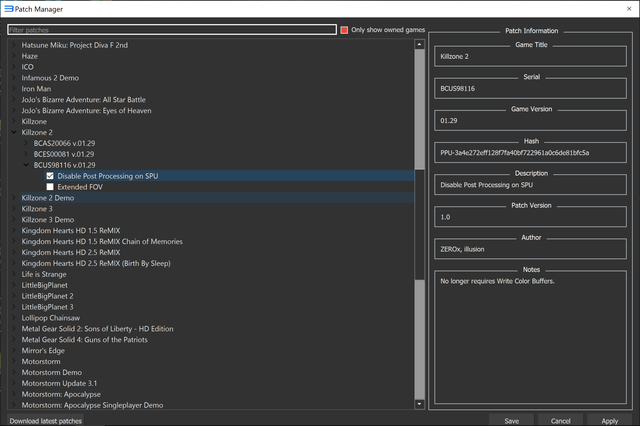Viewport: 640px width, 426px height.
Task: Click the Game Title value Killzone 2
Action: coord(454,56)
